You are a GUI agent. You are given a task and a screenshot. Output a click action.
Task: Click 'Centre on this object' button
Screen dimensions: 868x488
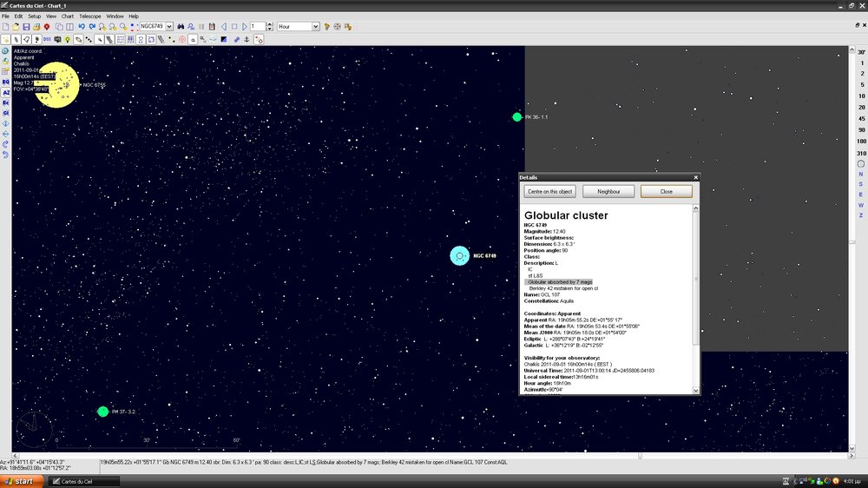[x=549, y=191]
